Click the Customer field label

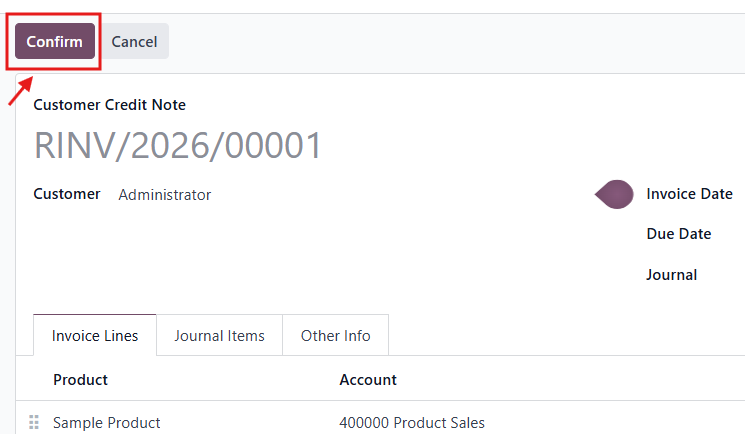click(67, 194)
